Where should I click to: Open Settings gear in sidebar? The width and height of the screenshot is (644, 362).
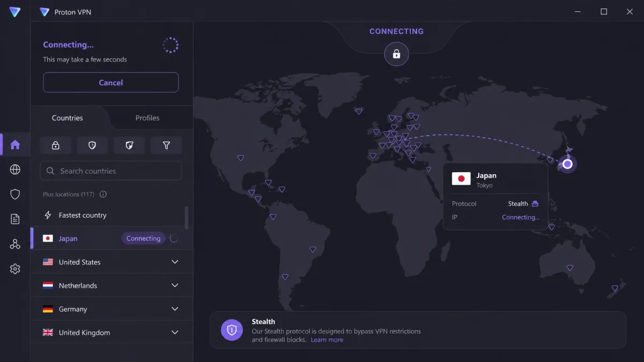point(15,269)
